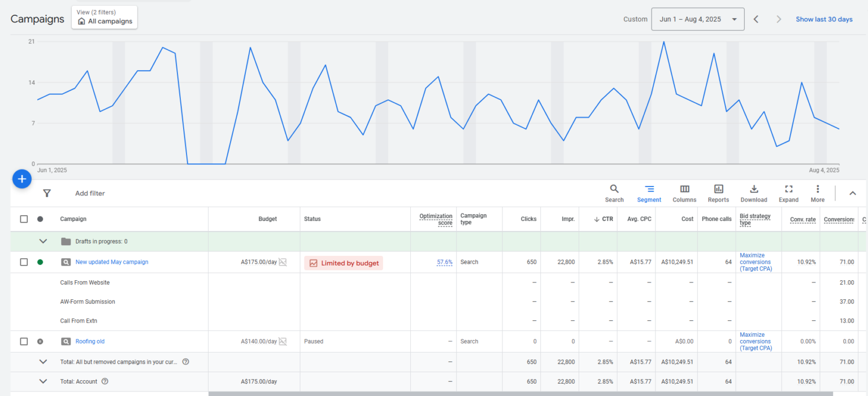The image size is (868, 396).
Task: Download the campaign table data
Action: pyautogui.click(x=753, y=193)
